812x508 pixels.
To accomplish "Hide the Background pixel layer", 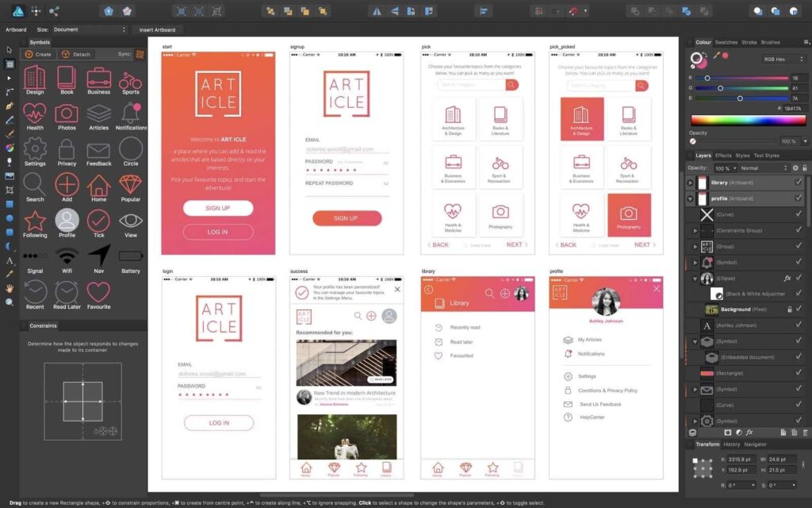I will [x=797, y=310].
